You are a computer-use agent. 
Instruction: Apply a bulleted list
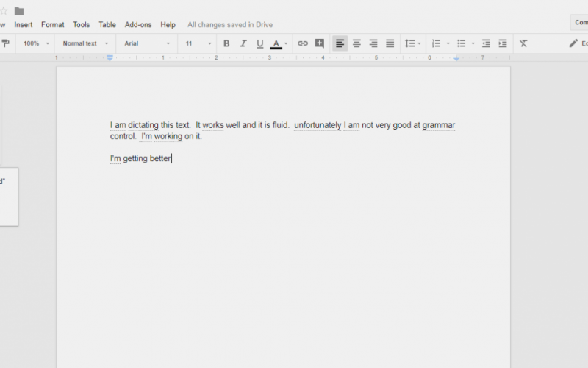tap(461, 43)
